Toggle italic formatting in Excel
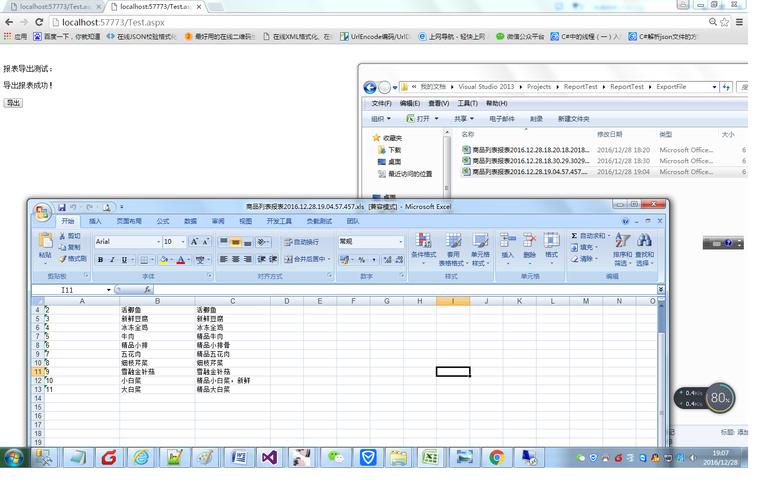The image size is (775, 500). point(112,259)
